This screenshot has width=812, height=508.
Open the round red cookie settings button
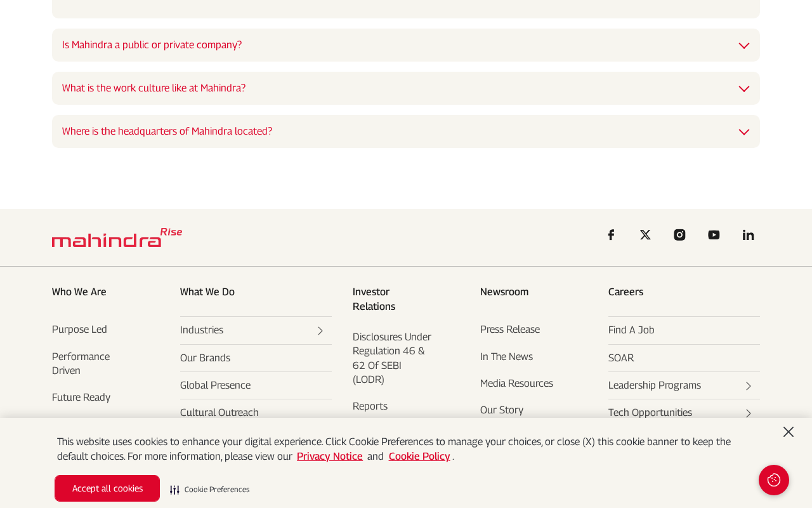pyautogui.click(x=774, y=480)
